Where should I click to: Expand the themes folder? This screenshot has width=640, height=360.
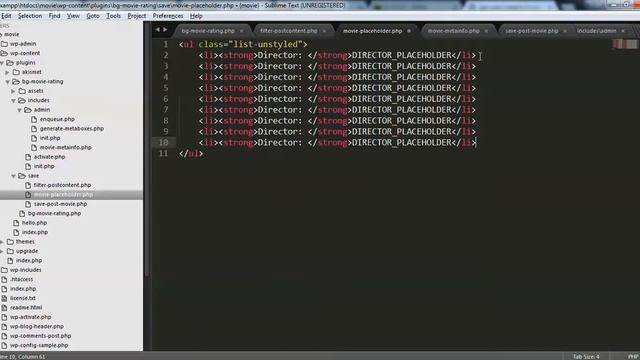tap(2, 242)
